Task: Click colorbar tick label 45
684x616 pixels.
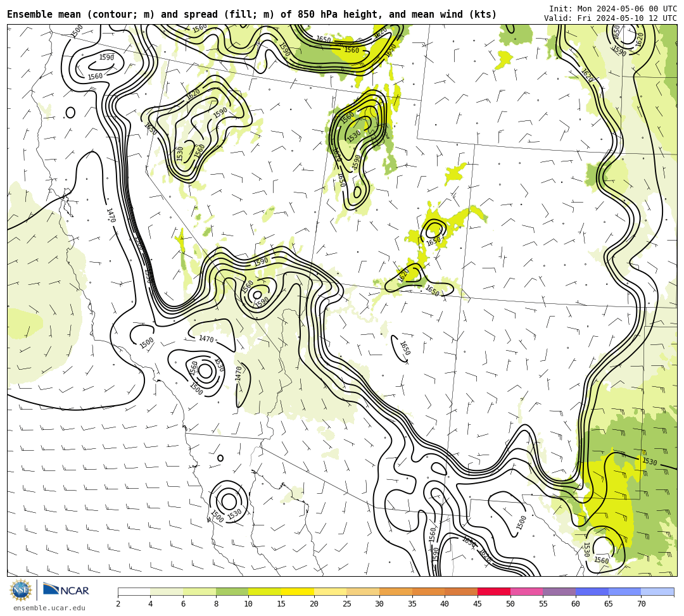Action: pyautogui.click(x=478, y=604)
